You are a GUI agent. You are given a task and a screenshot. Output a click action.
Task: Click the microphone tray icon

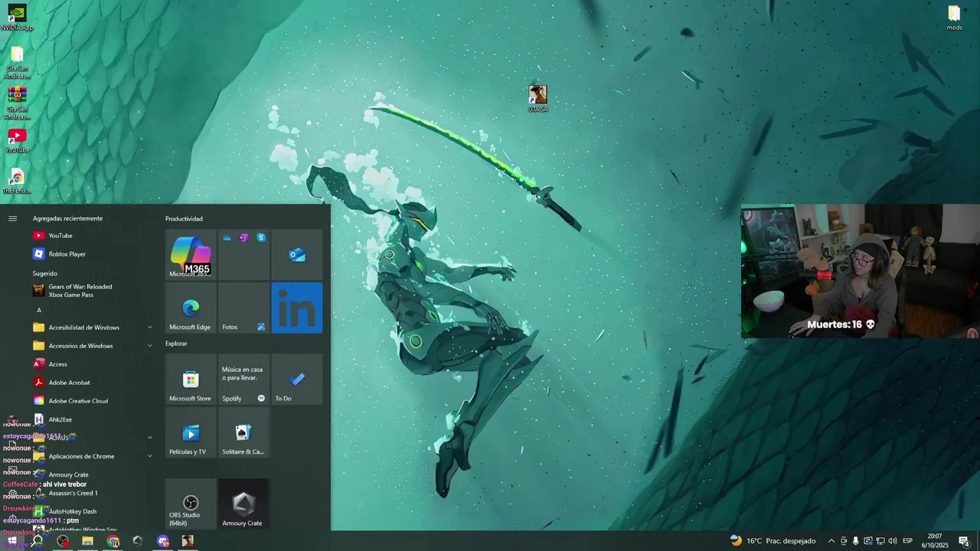pyautogui.click(x=855, y=541)
